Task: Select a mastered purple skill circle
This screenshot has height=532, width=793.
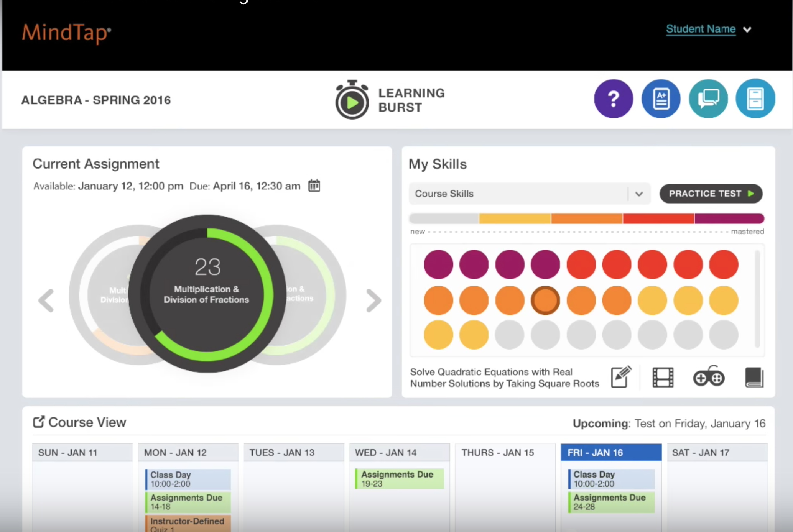Action: click(438, 264)
